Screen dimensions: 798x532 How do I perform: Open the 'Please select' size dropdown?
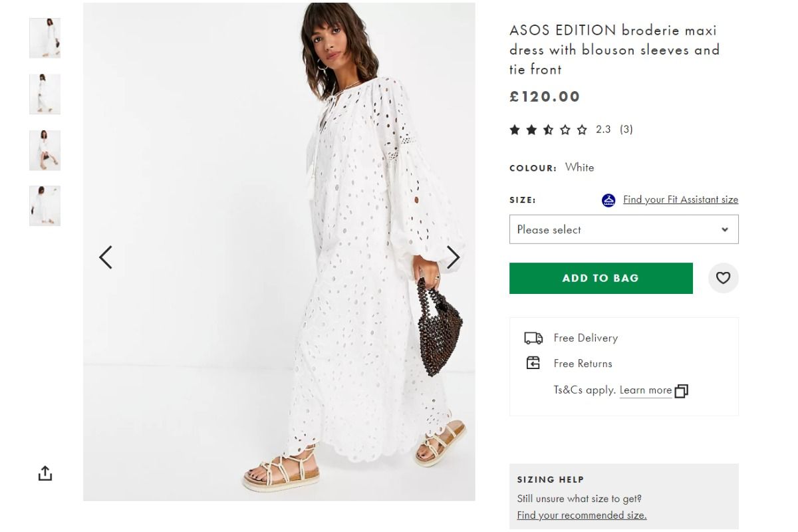[x=623, y=229]
